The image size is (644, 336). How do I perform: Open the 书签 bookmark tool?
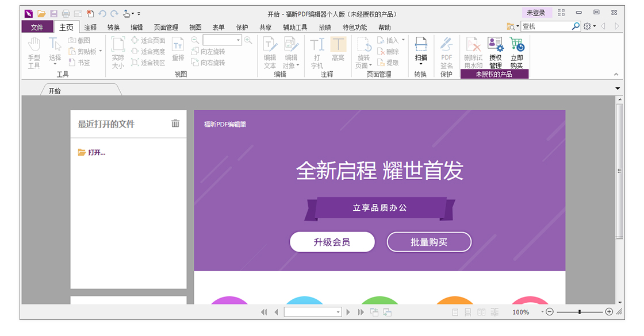pos(79,63)
